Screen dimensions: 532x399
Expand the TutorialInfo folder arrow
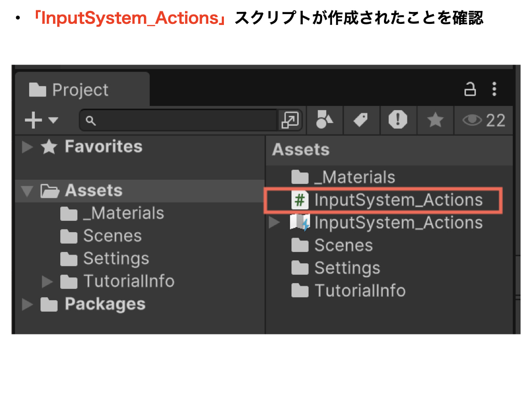pyautogui.click(x=48, y=282)
